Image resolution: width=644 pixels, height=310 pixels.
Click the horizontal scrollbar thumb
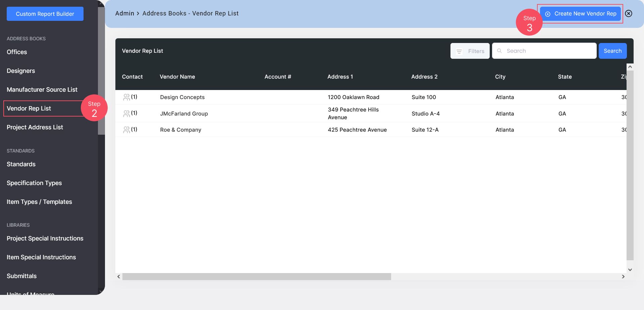tap(257, 276)
